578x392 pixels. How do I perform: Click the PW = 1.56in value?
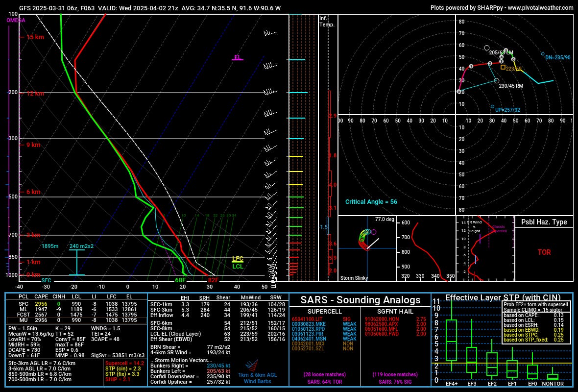click(x=23, y=328)
